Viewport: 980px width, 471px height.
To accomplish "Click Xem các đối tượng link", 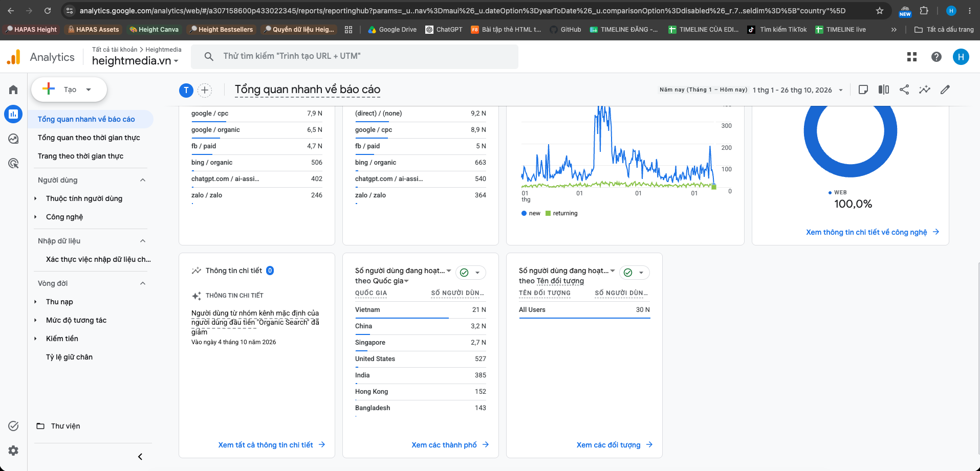I will tap(614, 445).
